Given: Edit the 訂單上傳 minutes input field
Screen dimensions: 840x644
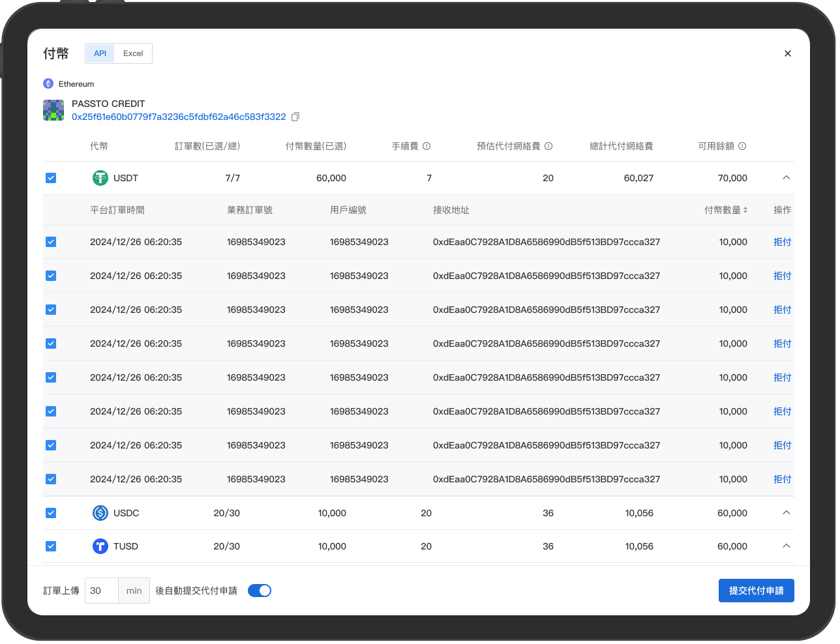Looking at the screenshot, I should click(x=102, y=591).
